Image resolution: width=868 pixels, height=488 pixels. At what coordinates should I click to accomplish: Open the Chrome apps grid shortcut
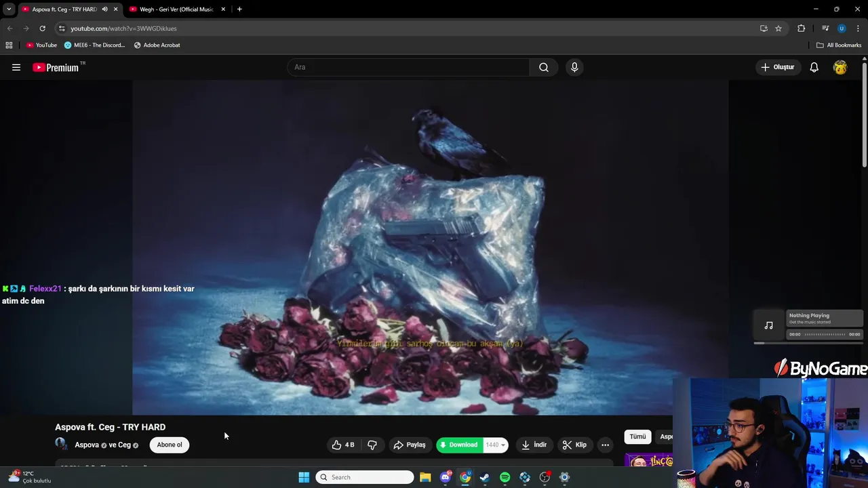coord(9,45)
